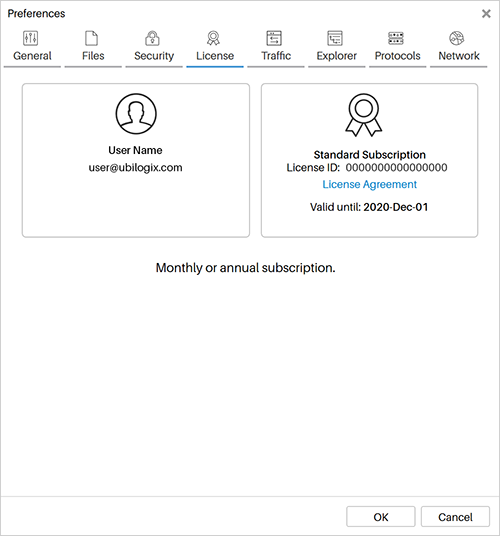The height and width of the screenshot is (536, 500).
Task: Go to the Network tab label
Action: pos(459,56)
